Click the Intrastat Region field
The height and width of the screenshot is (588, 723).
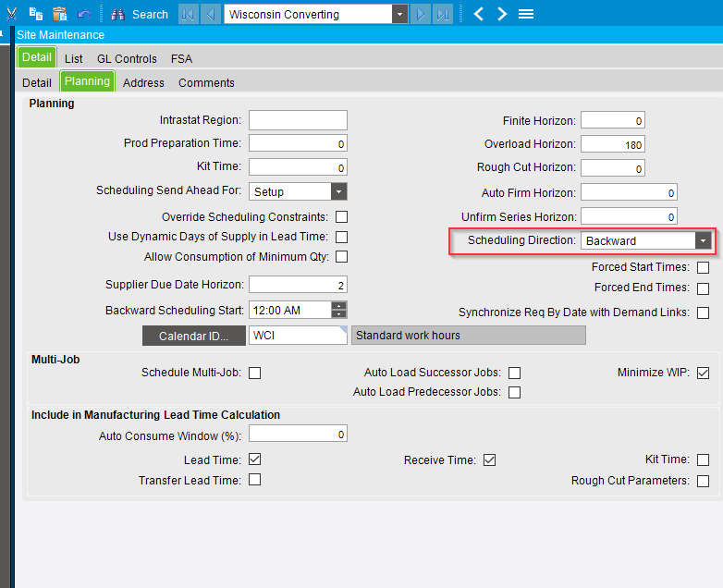point(298,120)
